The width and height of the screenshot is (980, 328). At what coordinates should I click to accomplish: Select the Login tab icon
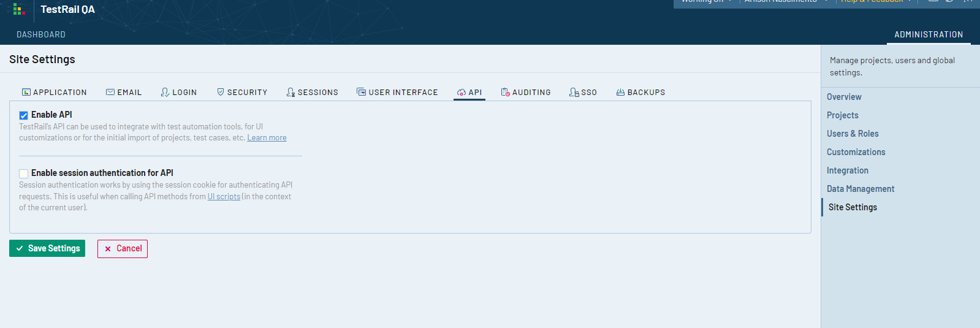(165, 92)
